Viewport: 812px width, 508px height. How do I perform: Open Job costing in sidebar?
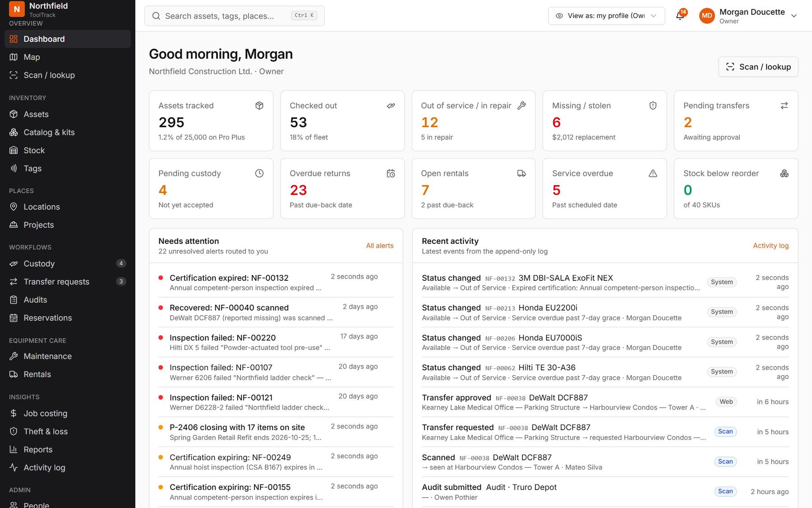68,414
